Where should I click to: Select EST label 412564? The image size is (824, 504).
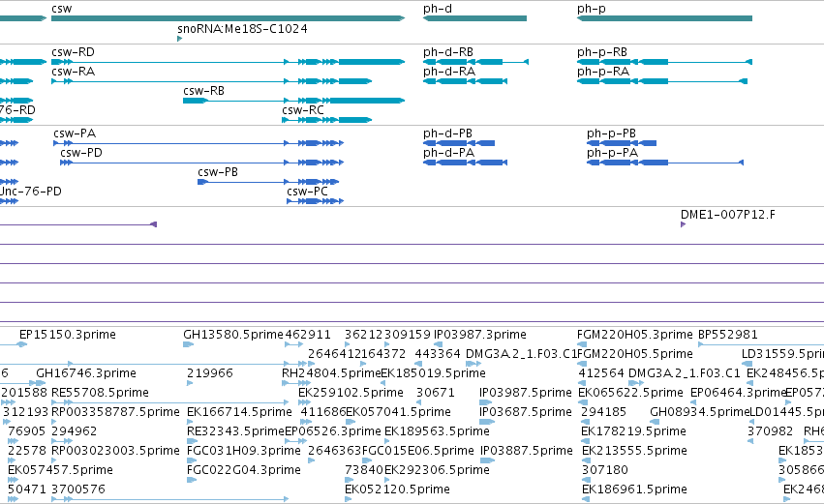click(601, 373)
